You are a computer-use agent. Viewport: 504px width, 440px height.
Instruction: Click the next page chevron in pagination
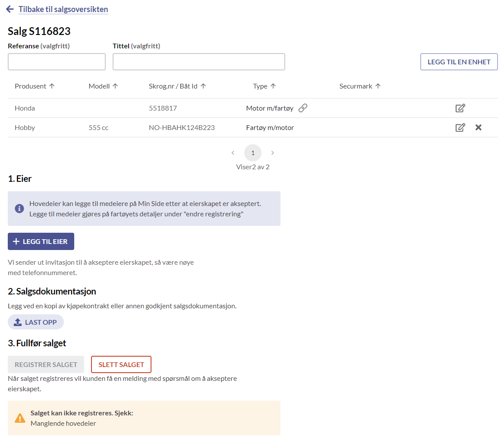272,152
